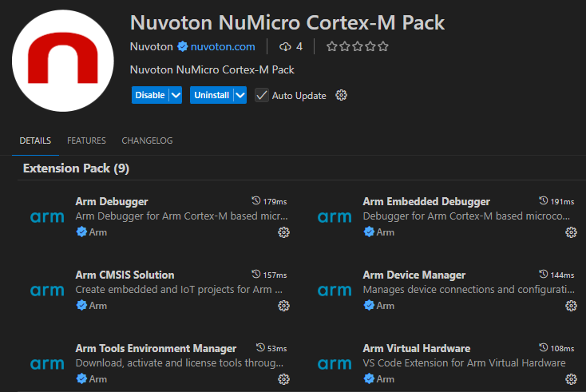
Task: Toggle the Auto Update checkbox
Action: click(x=262, y=95)
